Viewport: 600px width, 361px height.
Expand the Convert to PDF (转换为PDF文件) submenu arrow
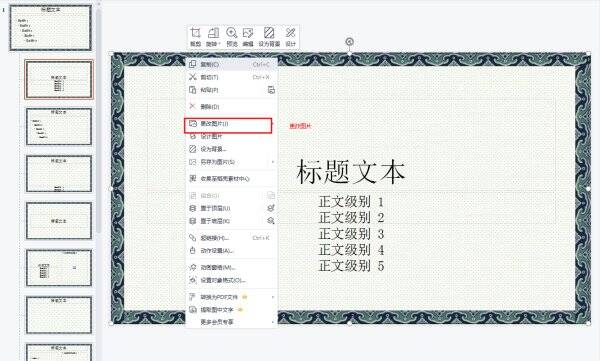tap(273, 297)
